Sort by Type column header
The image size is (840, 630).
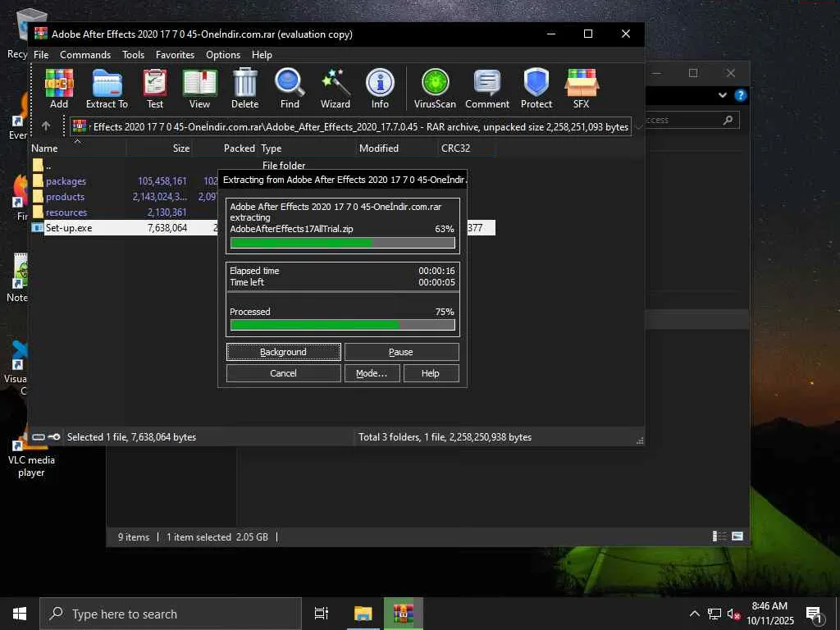(307, 148)
